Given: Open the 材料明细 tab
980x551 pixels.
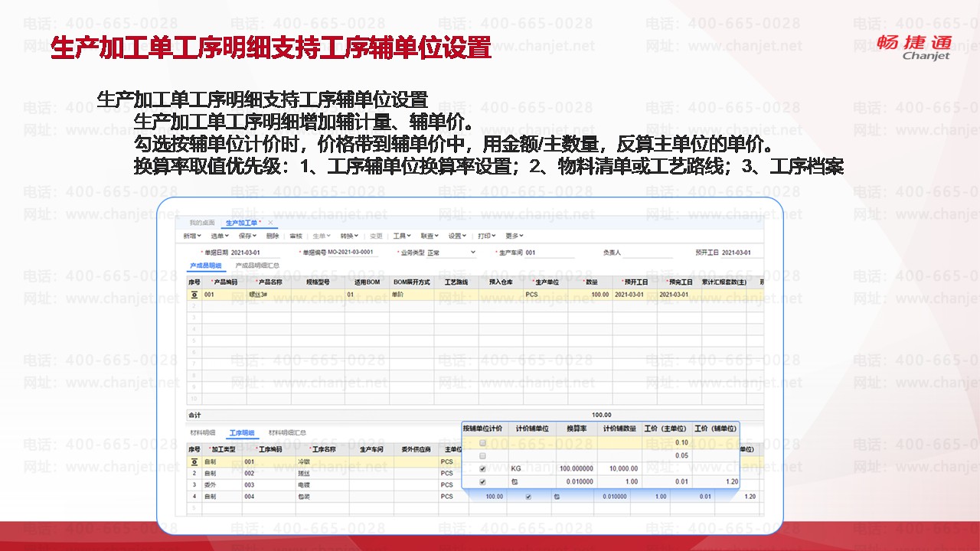Looking at the screenshot, I should pos(203,432).
